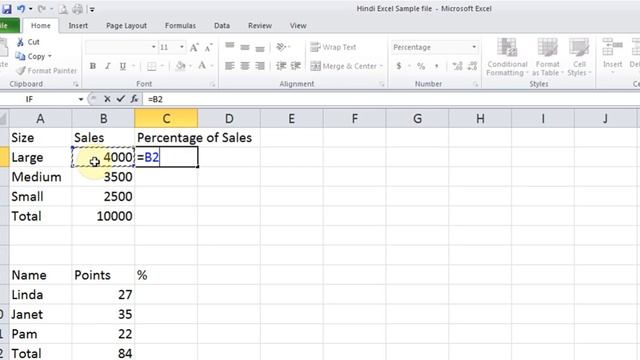Image resolution: width=640 pixels, height=360 pixels.
Task: Switch to the Formulas tab
Action: pyautogui.click(x=180, y=25)
